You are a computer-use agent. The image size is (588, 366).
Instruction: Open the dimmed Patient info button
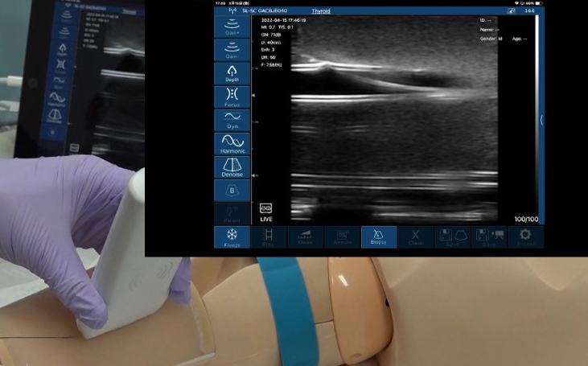[x=232, y=214]
